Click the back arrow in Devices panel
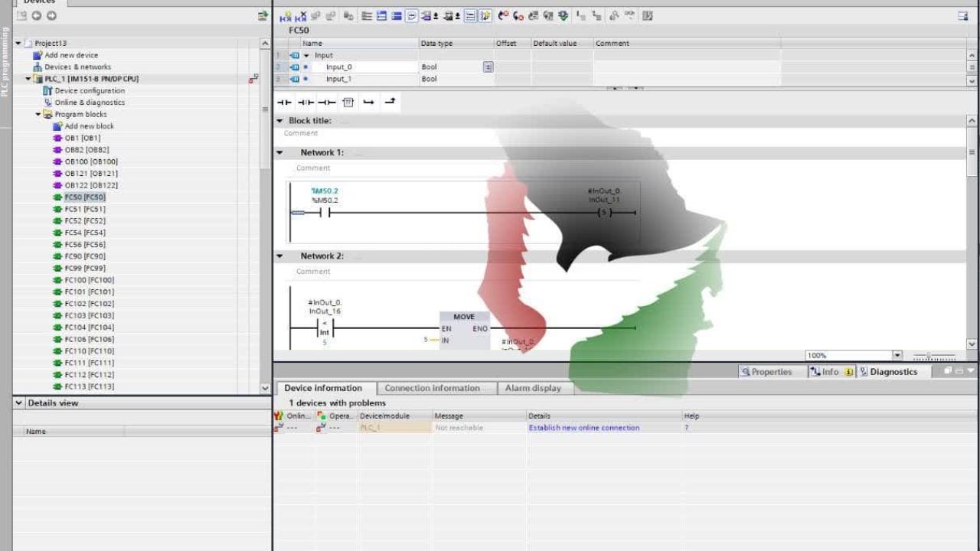Viewport: 980px width, 551px height. [38, 15]
